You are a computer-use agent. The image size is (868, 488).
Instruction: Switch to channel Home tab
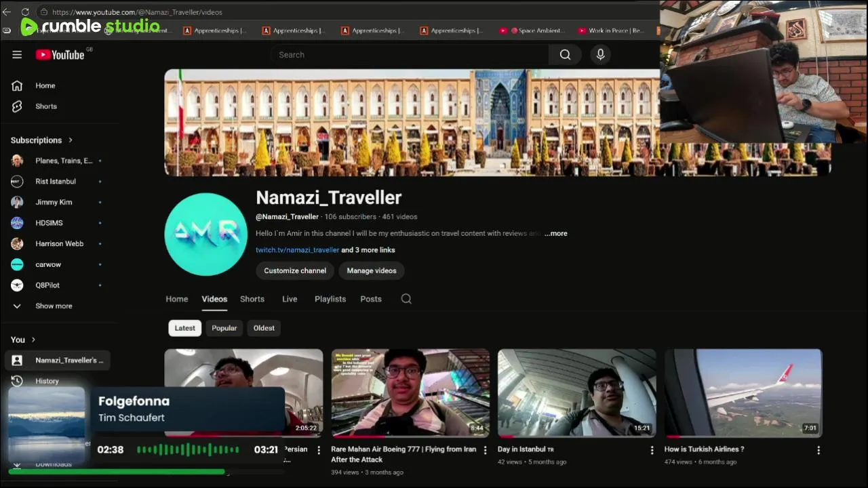(x=177, y=299)
